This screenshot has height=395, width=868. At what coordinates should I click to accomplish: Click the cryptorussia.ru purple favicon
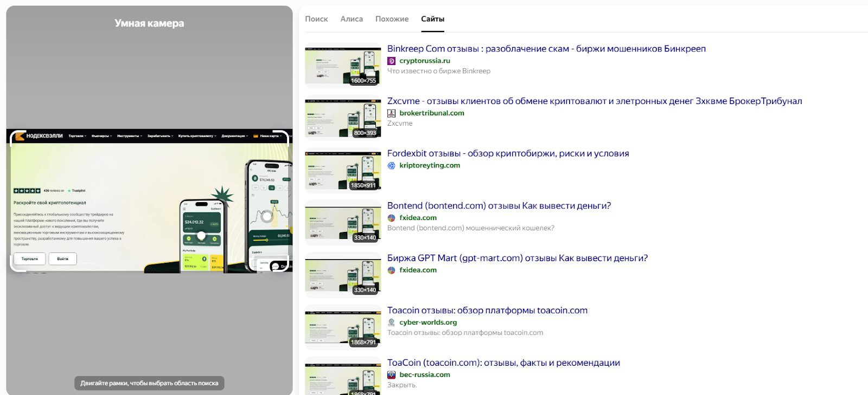click(391, 61)
